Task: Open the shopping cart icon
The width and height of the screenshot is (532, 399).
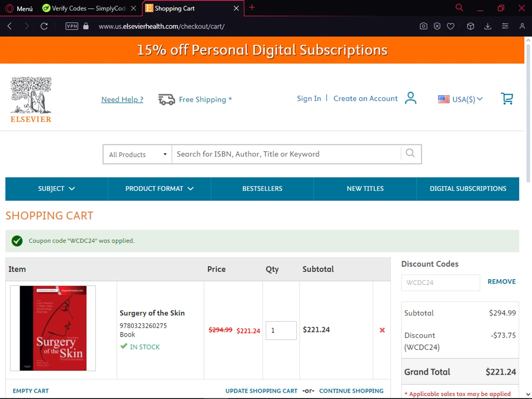Action: [x=507, y=98]
